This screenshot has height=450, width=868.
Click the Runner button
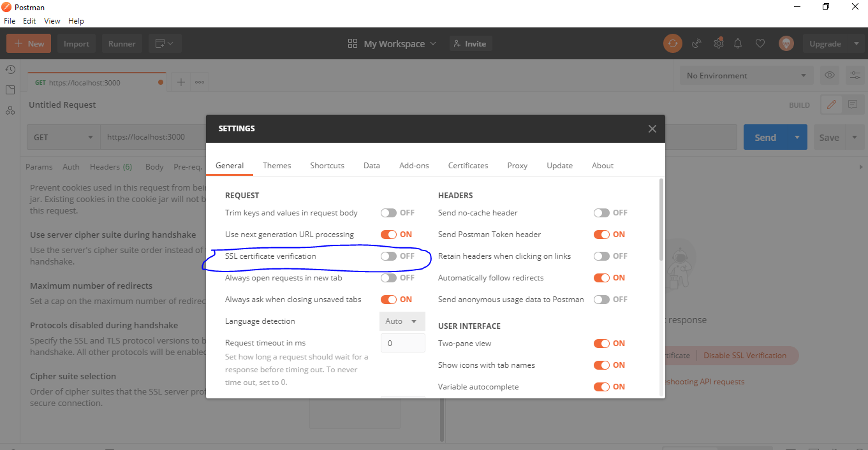point(122,43)
